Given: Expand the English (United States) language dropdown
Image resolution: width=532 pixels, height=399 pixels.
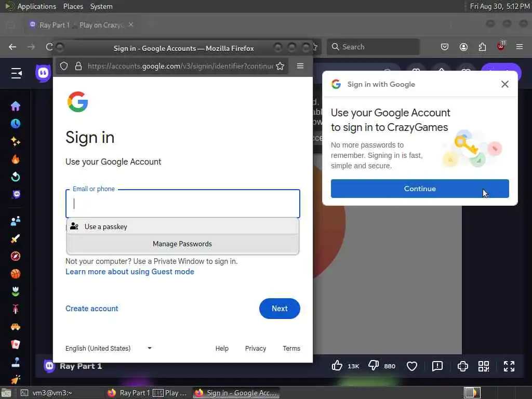Looking at the screenshot, I should coord(109,349).
